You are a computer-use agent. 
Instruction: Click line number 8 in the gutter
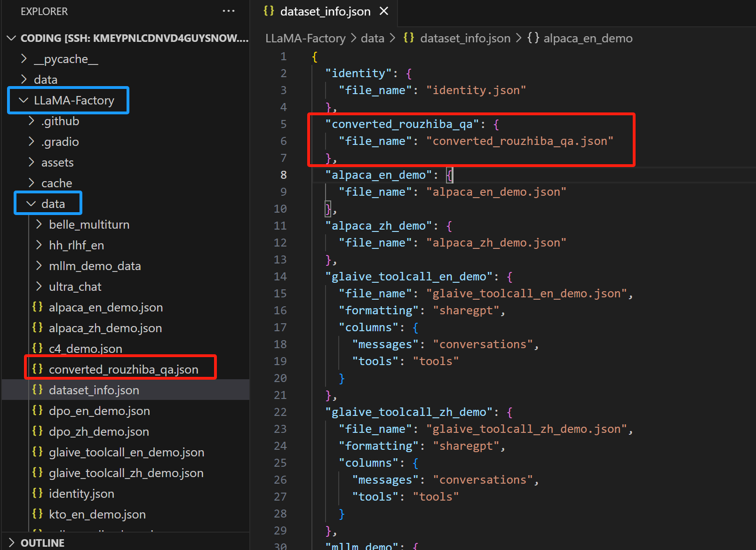pos(284,175)
